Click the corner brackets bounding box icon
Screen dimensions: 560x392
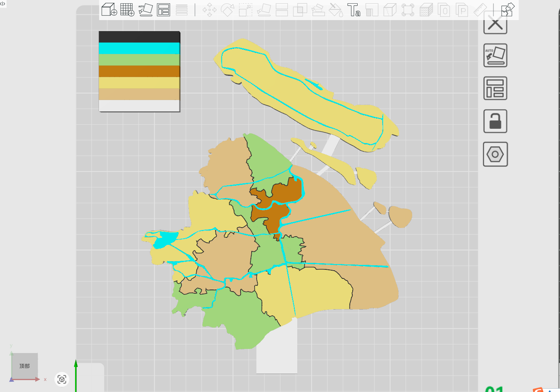(408, 10)
